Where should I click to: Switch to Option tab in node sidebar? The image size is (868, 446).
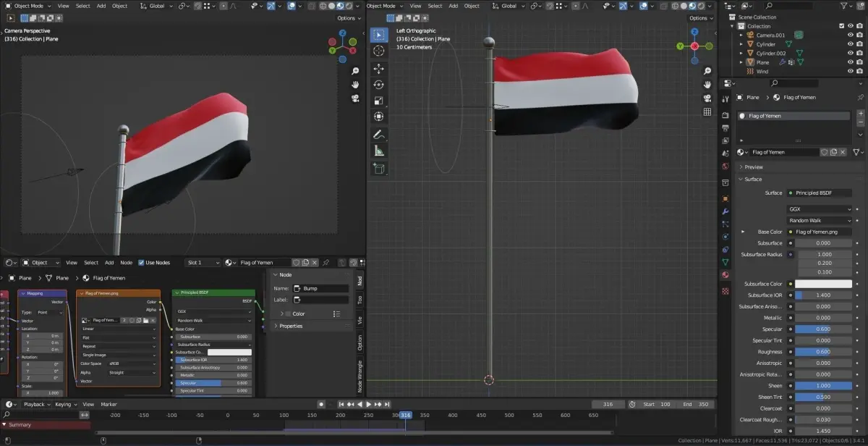(359, 342)
